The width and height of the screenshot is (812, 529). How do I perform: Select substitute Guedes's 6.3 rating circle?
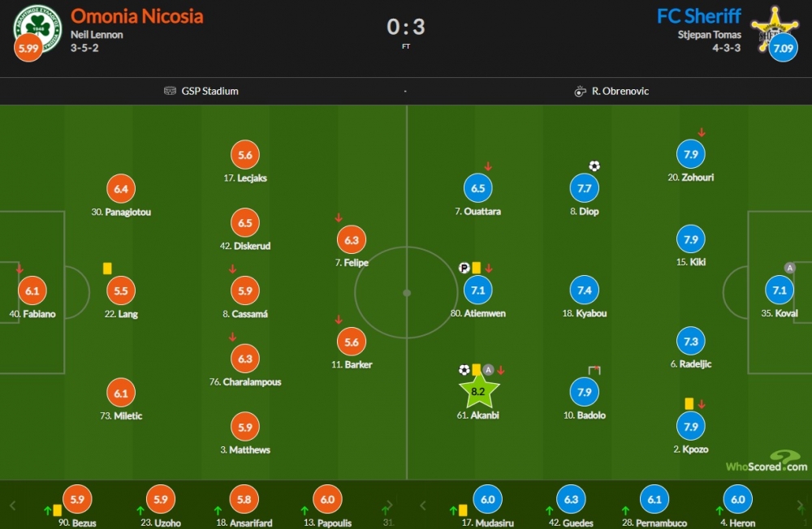(x=571, y=500)
